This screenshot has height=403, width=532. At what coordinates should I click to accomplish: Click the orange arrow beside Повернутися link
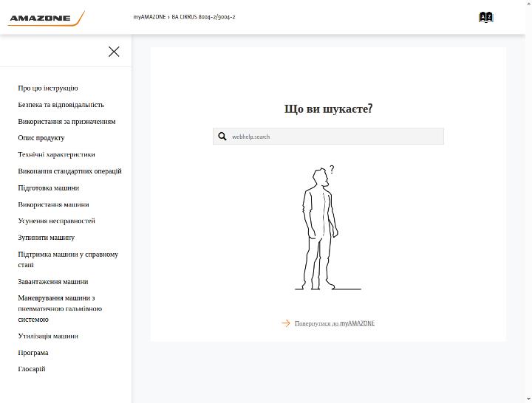pyautogui.click(x=286, y=323)
